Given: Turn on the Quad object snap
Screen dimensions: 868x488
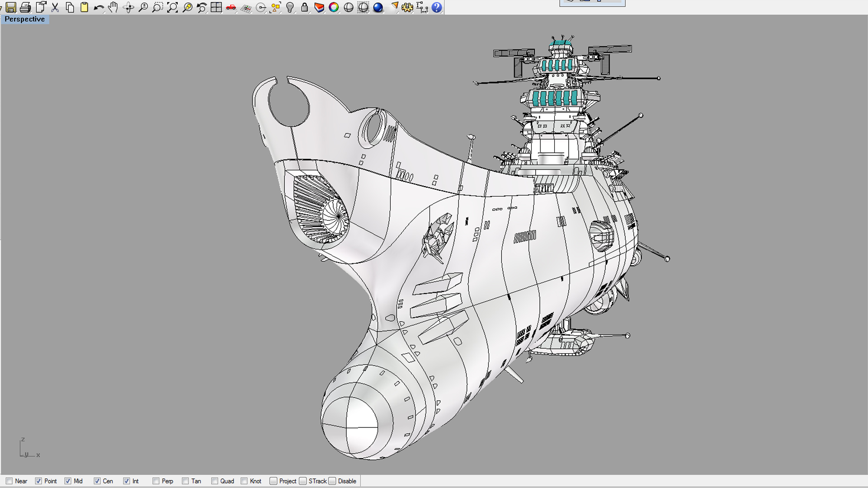Looking at the screenshot, I should 215,481.
